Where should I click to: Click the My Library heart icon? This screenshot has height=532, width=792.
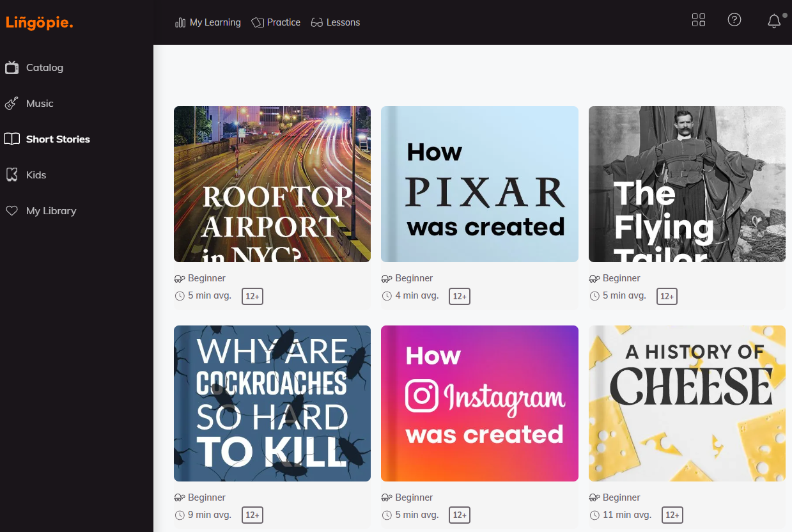pyautogui.click(x=12, y=210)
